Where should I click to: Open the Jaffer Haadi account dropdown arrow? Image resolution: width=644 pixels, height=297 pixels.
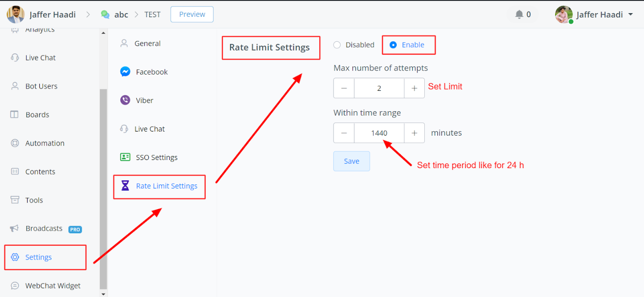click(630, 14)
